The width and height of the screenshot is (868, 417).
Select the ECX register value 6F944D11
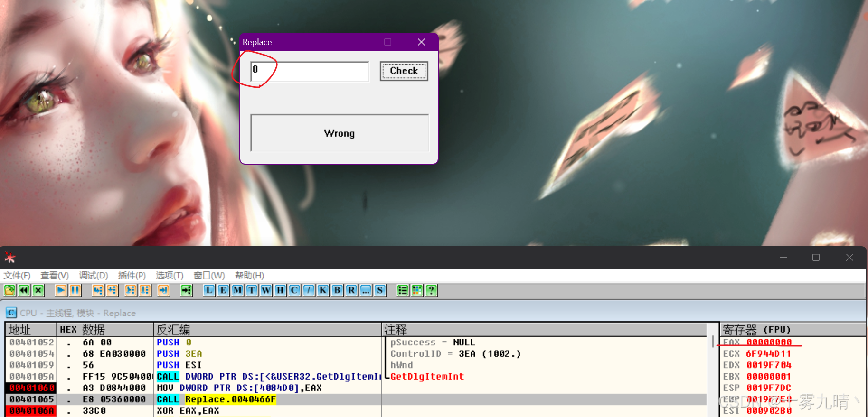coord(768,354)
